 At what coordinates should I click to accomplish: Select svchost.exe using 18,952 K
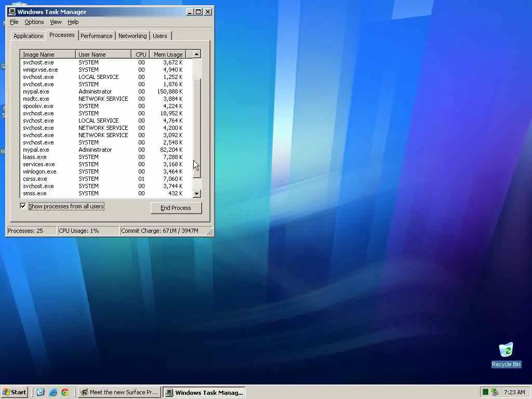(x=106, y=113)
